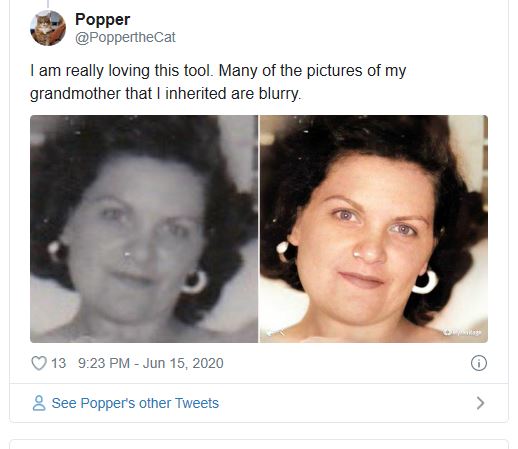518x449 pixels.
Task: Open See Popper's other Tweets link
Action: click(x=135, y=403)
